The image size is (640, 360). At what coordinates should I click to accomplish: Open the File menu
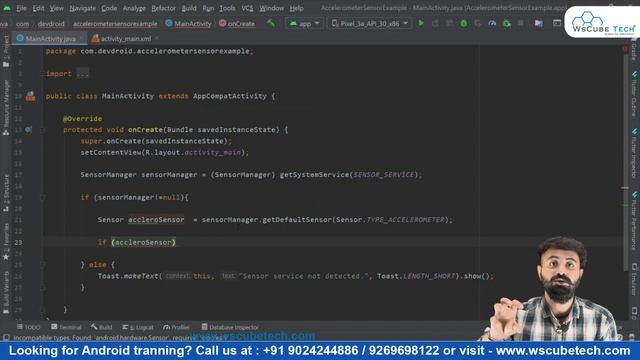coord(21,8)
